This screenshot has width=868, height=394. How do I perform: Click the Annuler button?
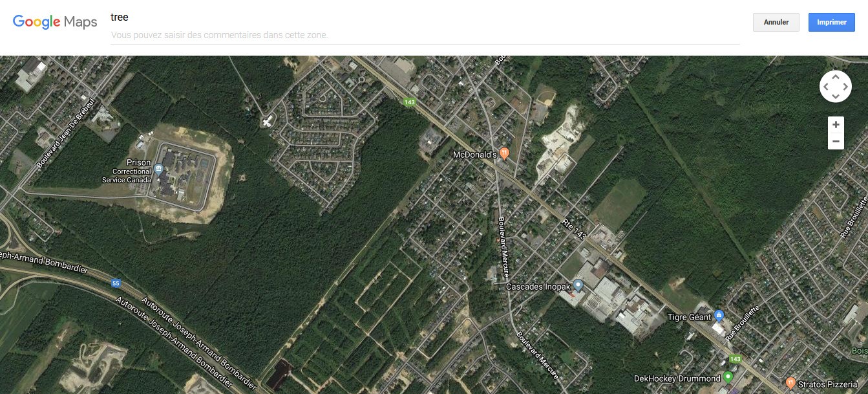pyautogui.click(x=776, y=22)
